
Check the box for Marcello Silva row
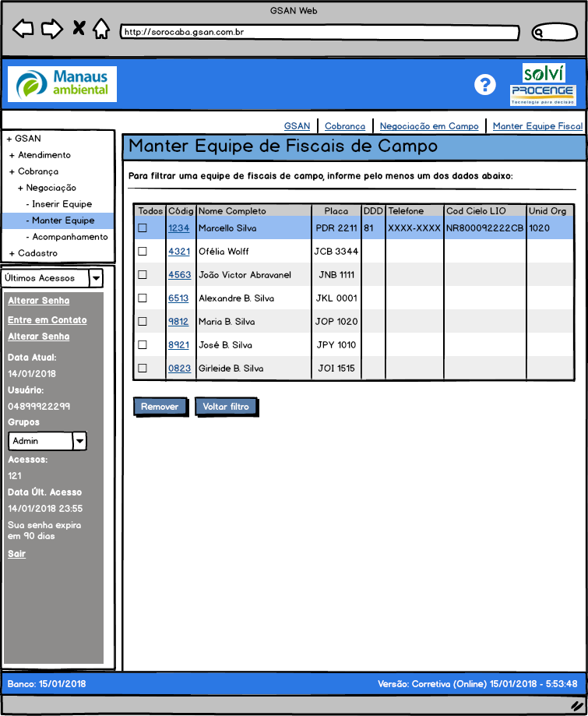(x=143, y=228)
